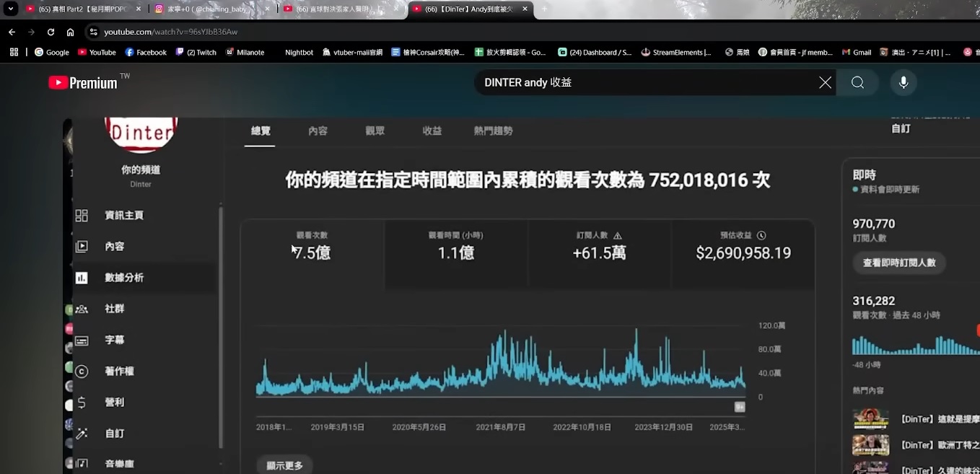Screen dimensions: 980x474
Task: Open browser tab list dropdown arrow
Action: pyautogui.click(x=11, y=9)
